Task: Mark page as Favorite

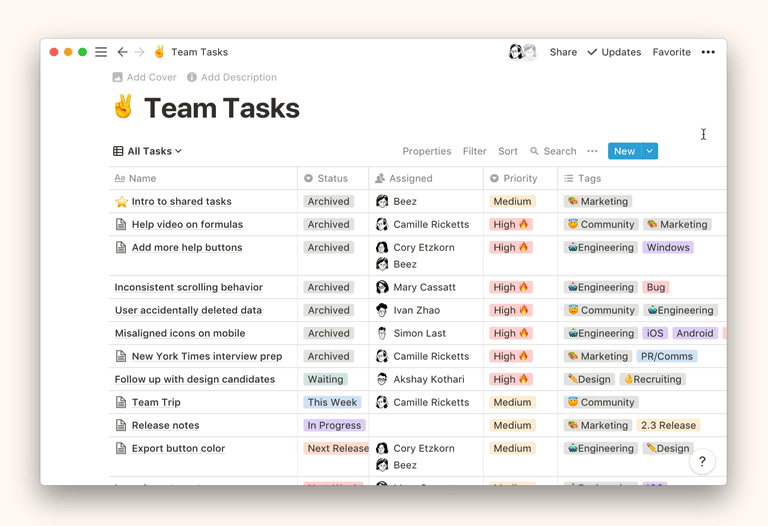Action: point(671,52)
